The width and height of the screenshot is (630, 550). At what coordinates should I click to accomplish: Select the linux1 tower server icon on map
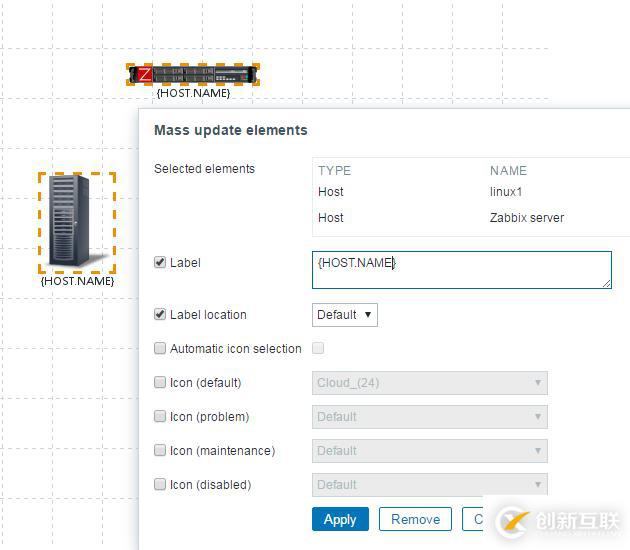(x=77, y=222)
